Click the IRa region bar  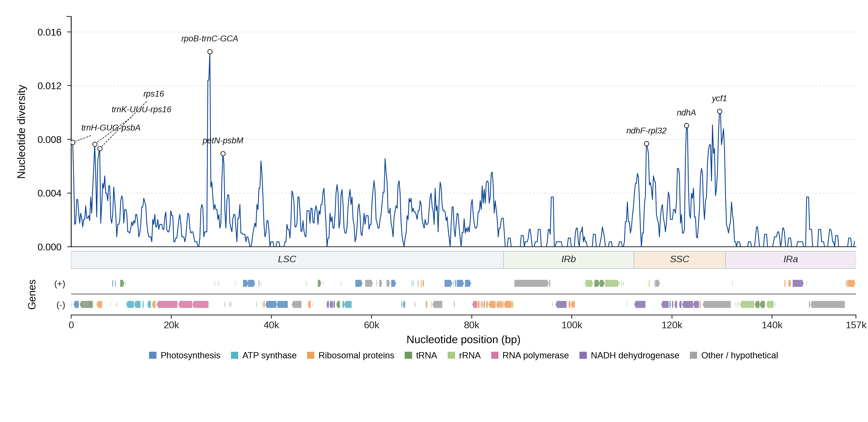(790, 260)
